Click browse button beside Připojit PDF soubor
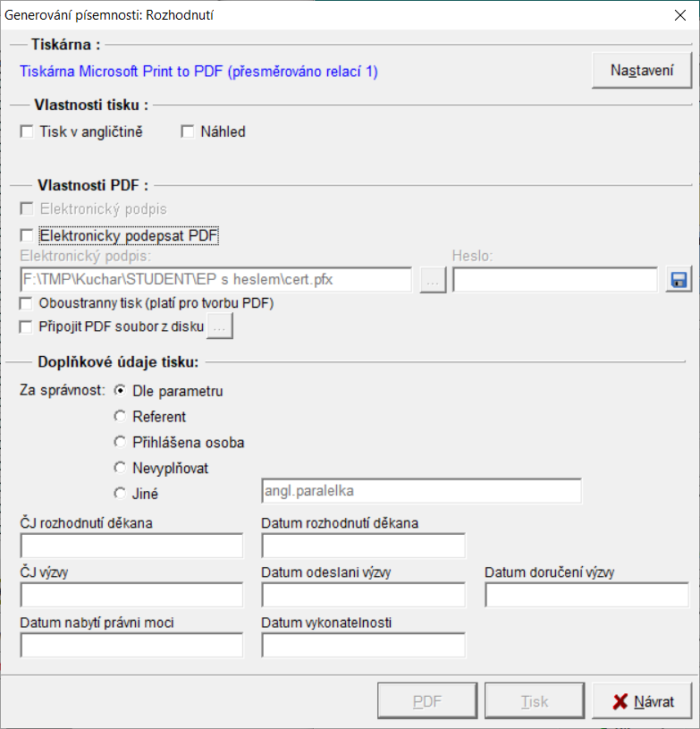 point(221,327)
